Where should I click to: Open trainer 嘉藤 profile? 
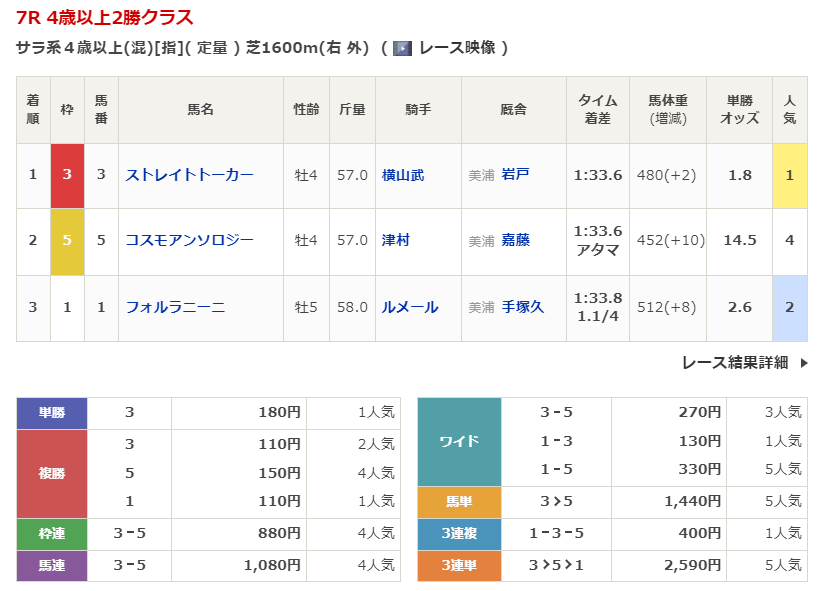(515, 240)
